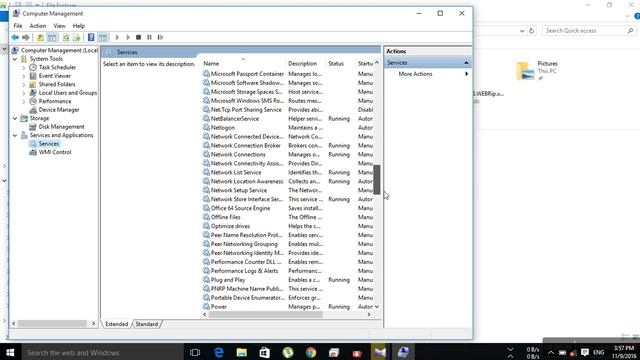Open the Help toolbar icon
The image size is (640, 360).
pyautogui.click(x=91, y=38)
